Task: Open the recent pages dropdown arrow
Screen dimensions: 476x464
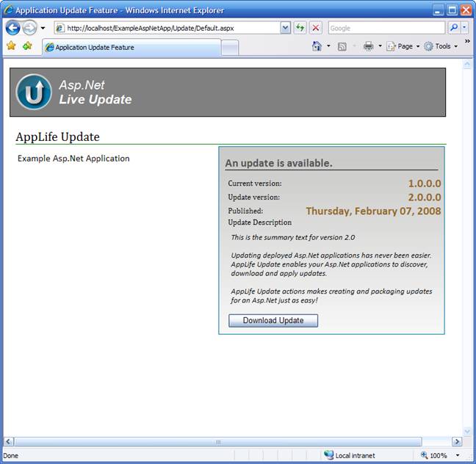Action: pyautogui.click(x=43, y=28)
